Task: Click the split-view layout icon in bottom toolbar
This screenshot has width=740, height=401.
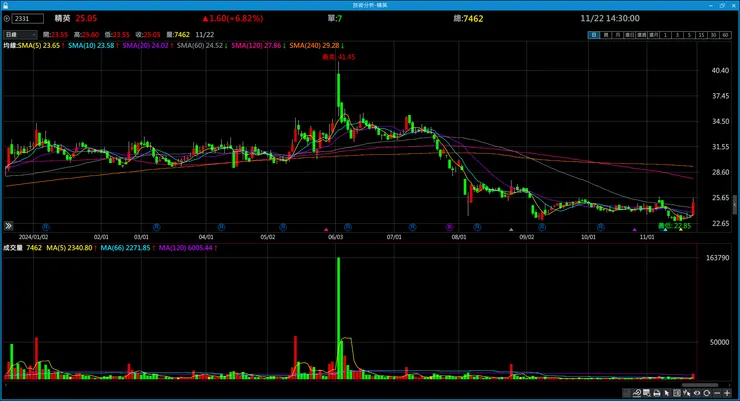Action: coord(677,393)
